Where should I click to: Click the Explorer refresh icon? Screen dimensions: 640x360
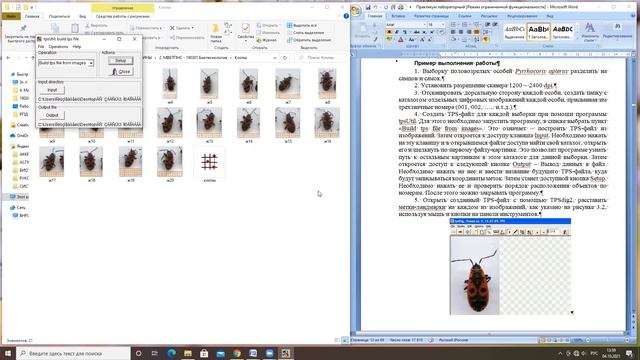pos(285,58)
